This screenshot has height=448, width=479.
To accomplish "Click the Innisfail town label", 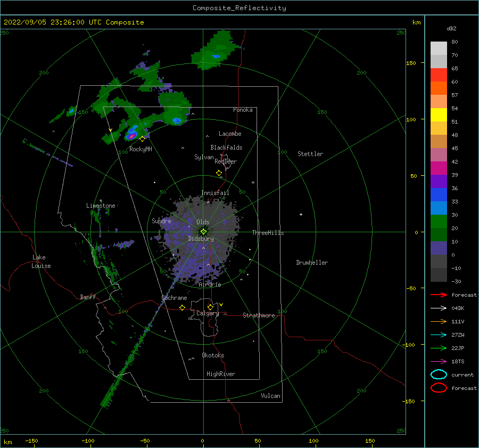I will (215, 193).
